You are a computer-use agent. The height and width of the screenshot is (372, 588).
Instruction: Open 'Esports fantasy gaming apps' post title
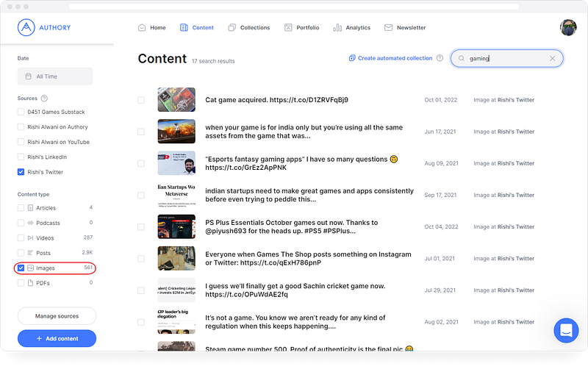pyautogui.click(x=301, y=163)
